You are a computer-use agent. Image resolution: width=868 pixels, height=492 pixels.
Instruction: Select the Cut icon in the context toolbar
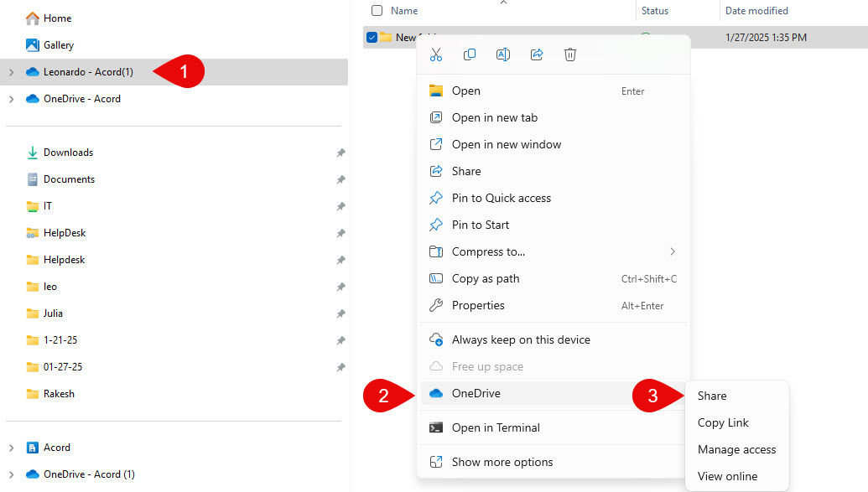(x=436, y=54)
